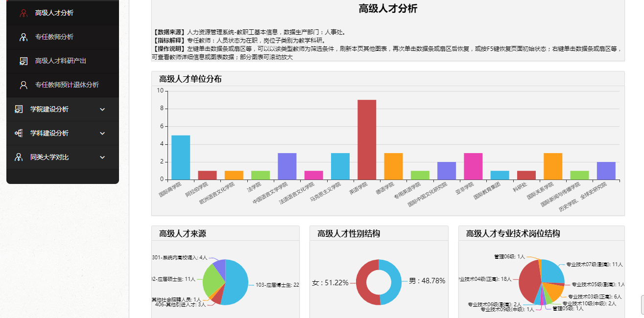Open 高级人才科研产出 menu item
Image resolution: width=644 pixels, height=318 pixels.
pos(61,61)
